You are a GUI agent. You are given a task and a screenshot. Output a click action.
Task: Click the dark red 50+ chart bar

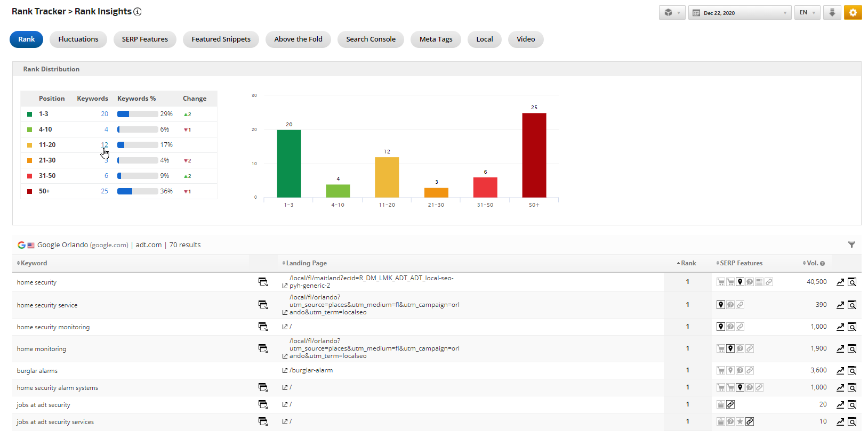pyautogui.click(x=534, y=155)
